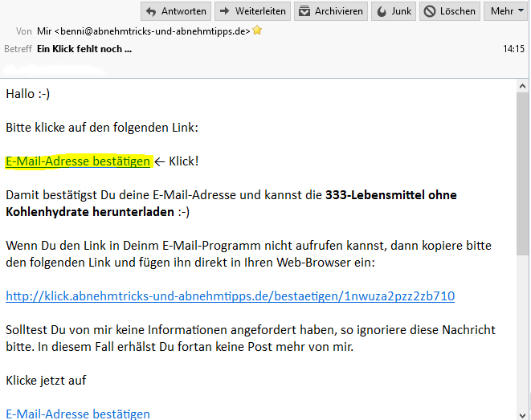Screen dimensions: 531x420
Task: Forward the email with Weiterleiten
Action: coord(252,11)
